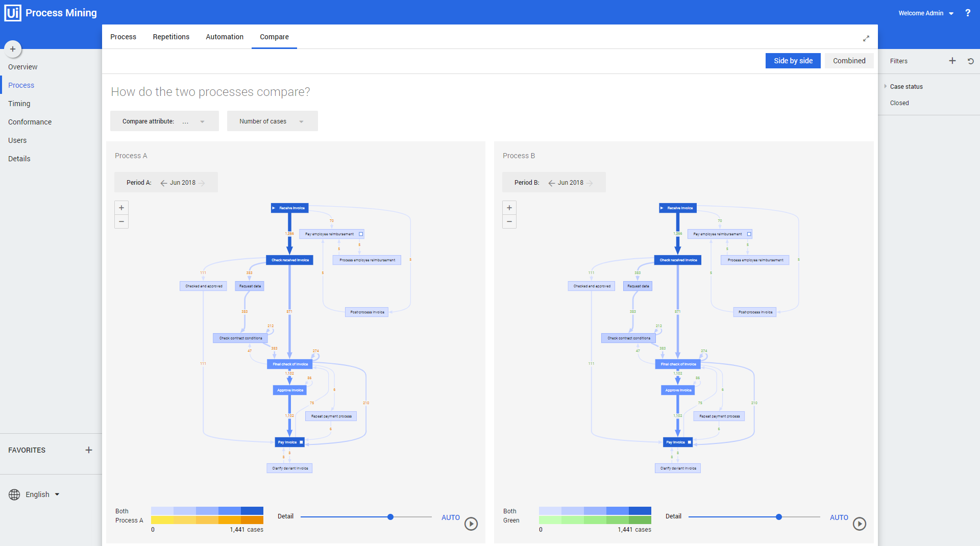Switch the comparison to Combined view
This screenshot has width=980, height=546.
(x=849, y=61)
